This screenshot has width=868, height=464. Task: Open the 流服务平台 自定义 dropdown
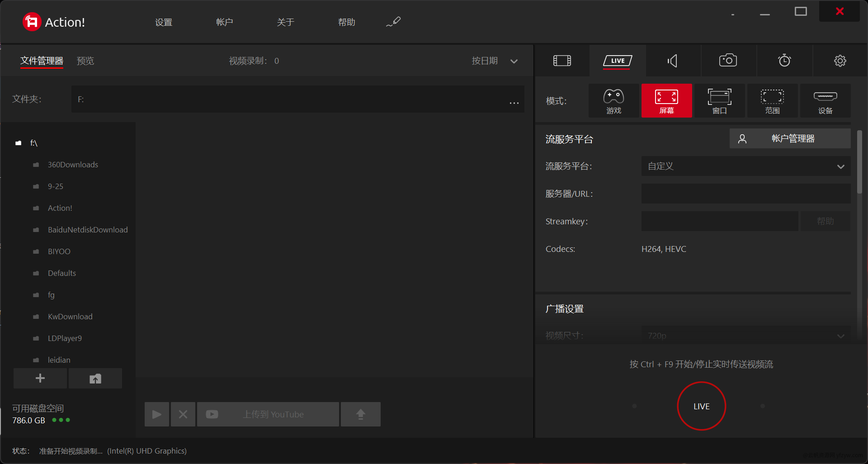(746, 166)
